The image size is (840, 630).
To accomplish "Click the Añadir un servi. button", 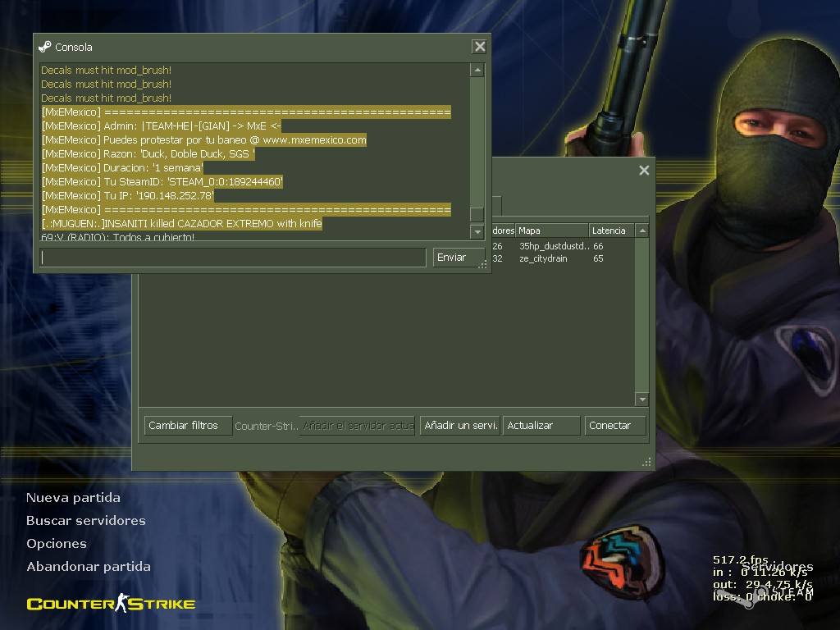I will coord(459,426).
